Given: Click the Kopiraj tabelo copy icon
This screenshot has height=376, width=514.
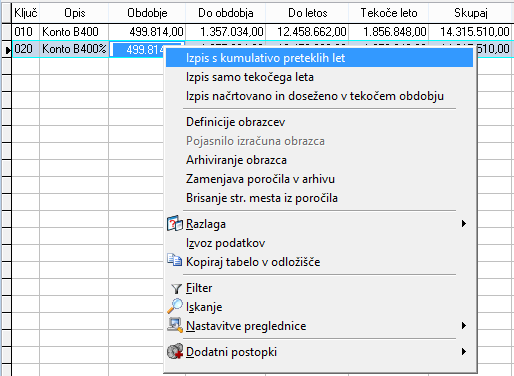Looking at the screenshot, I should (x=175, y=260).
